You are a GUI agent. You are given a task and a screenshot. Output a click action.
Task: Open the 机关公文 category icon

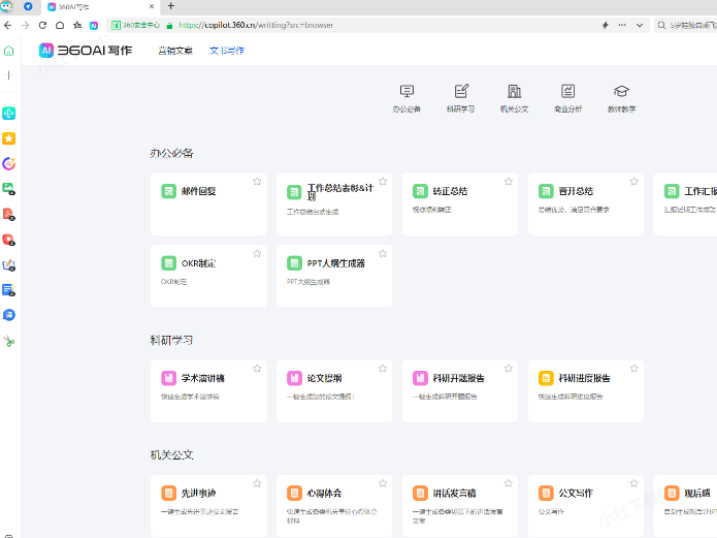[514, 92]
